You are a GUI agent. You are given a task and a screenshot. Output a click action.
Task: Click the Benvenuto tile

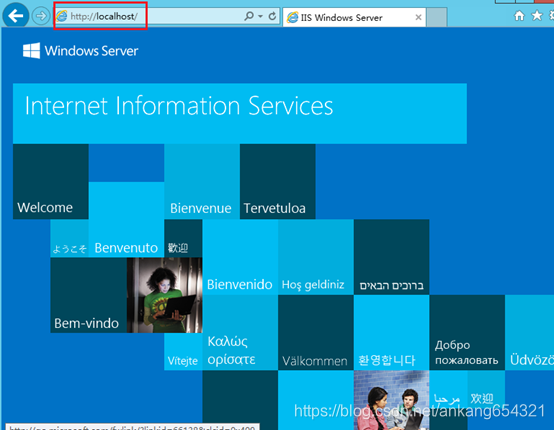pos(126,220)
